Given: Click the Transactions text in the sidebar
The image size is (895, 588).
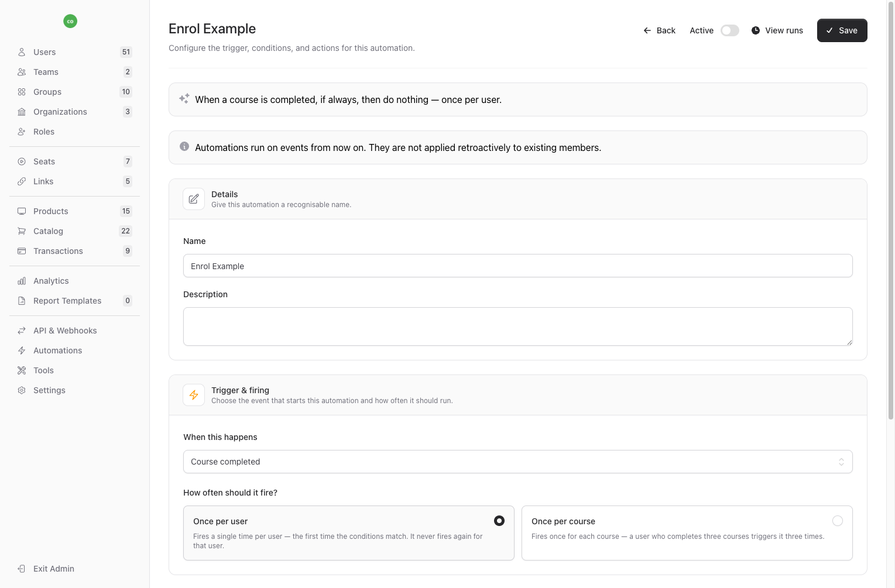Looking at the screenshot, I should [58, 251].
